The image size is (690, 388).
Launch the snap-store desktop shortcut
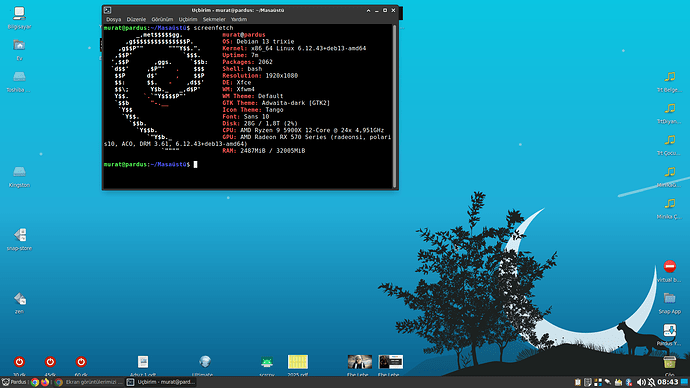click(x=20, y=235)
